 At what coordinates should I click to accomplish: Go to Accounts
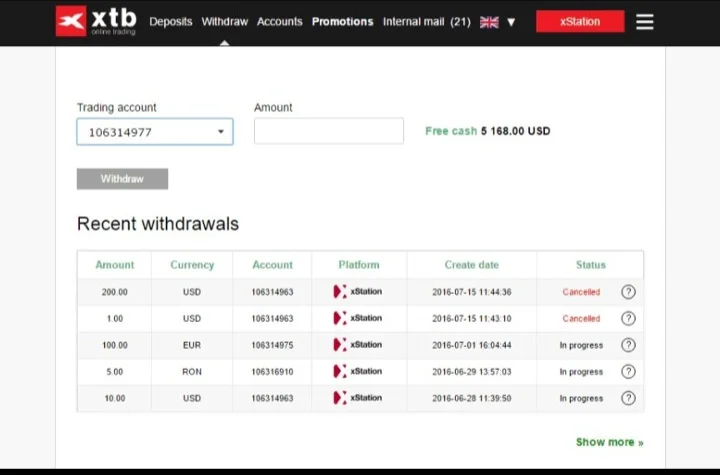pyautogui.click(x=280, y=22)
